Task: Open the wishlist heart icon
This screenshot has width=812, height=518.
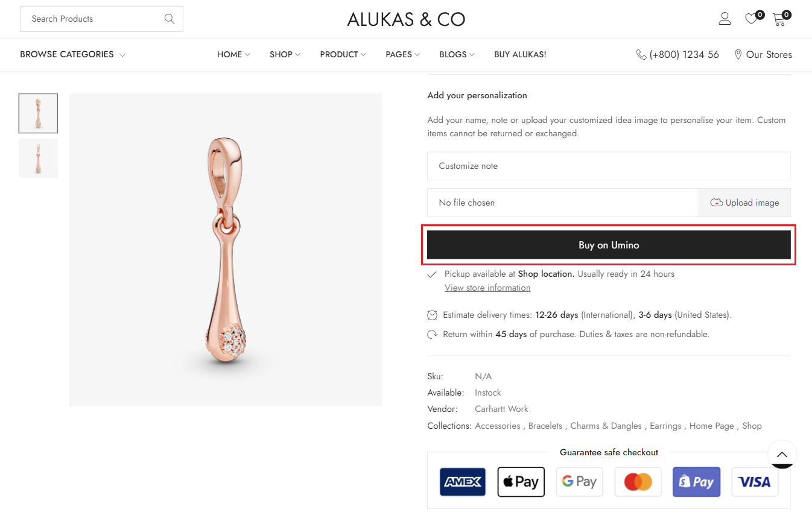Action: tap(751, 19)
